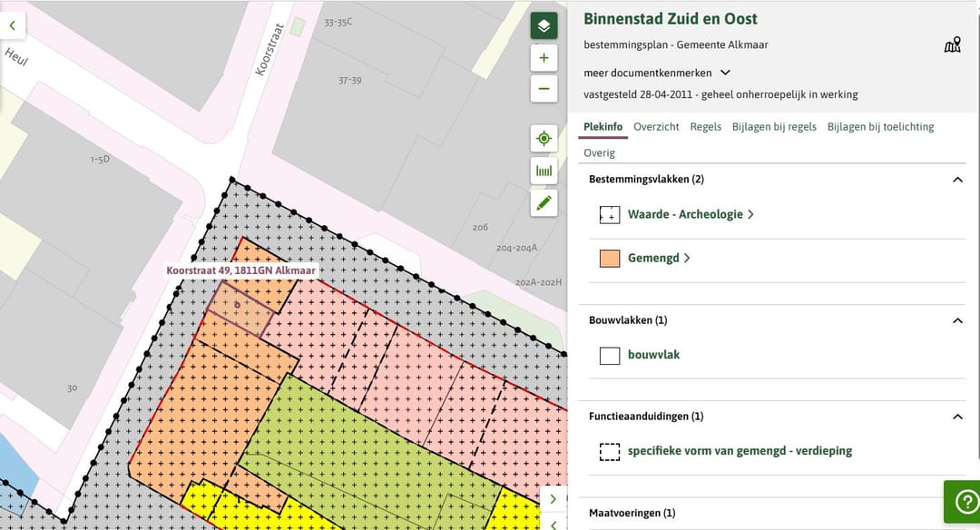Collapse the Functieaanduidingen section
The width and height of the screenshot is (980, 530).
pos(956,417)
